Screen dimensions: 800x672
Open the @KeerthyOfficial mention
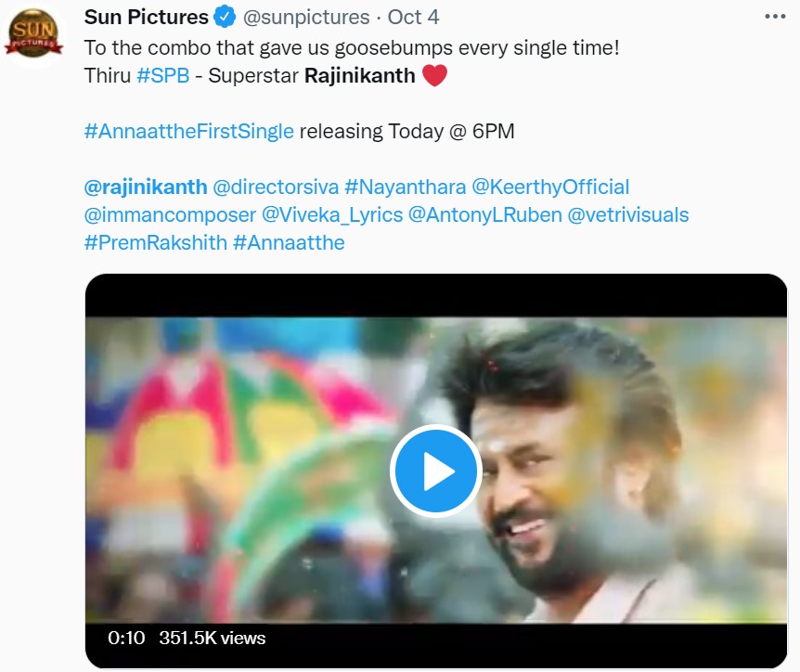click(551, 187)
